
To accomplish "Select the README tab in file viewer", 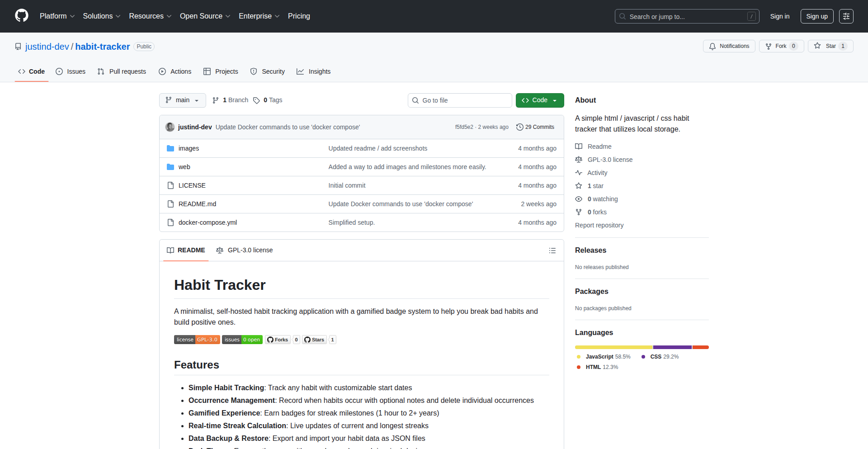I will [186, 250].
